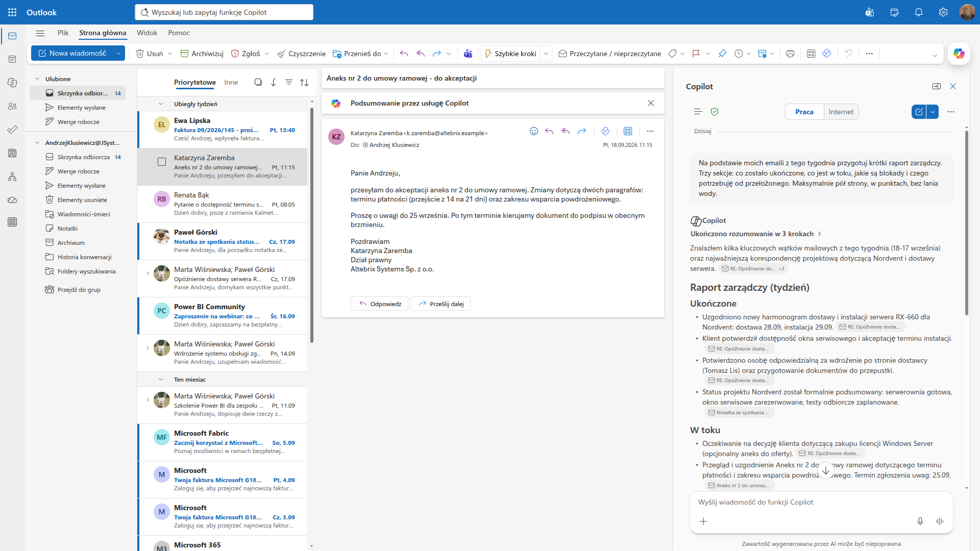Print the message with printer icon
Screen dimensions: 980x551
(790, 54)
